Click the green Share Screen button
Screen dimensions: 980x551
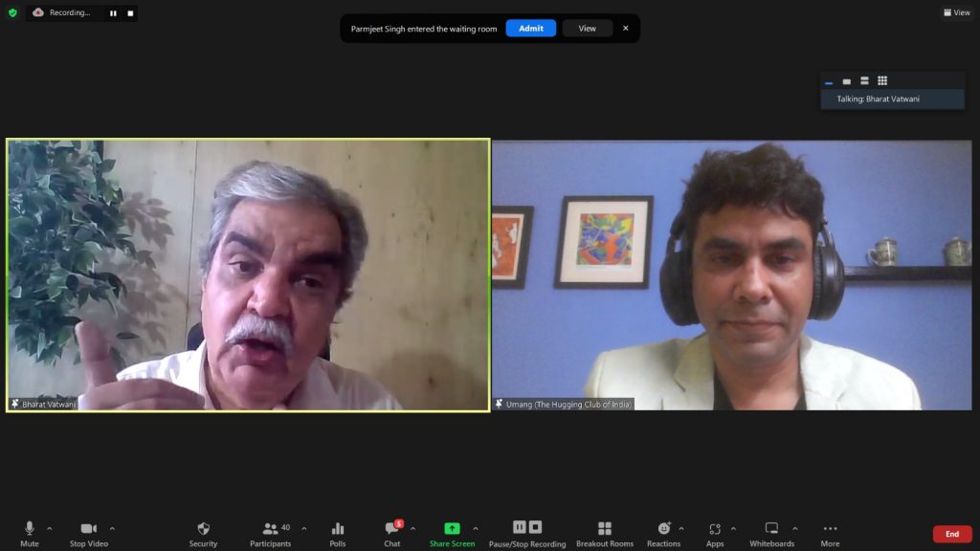452,534
